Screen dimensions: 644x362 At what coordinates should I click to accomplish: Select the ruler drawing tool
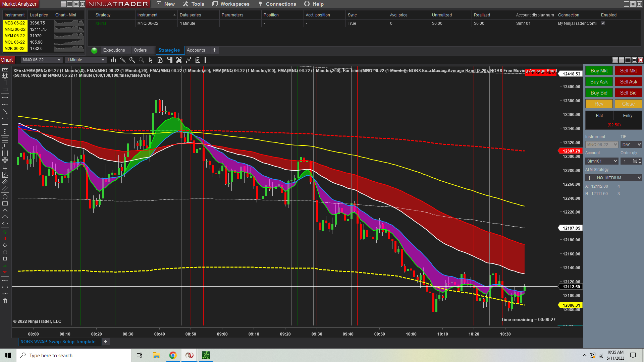coord(5,69)
